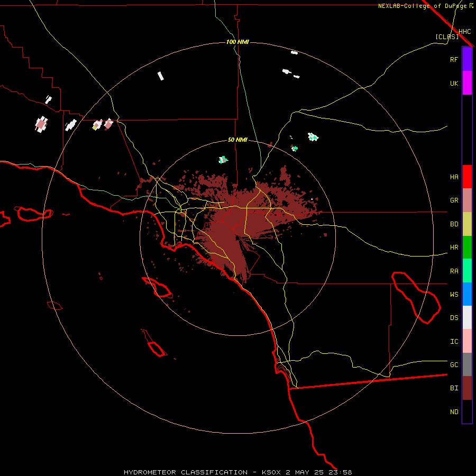Viewport: 476px width, 476px height.
Task: Click the KSOX radar station identifier
Action: pos(271,472)
